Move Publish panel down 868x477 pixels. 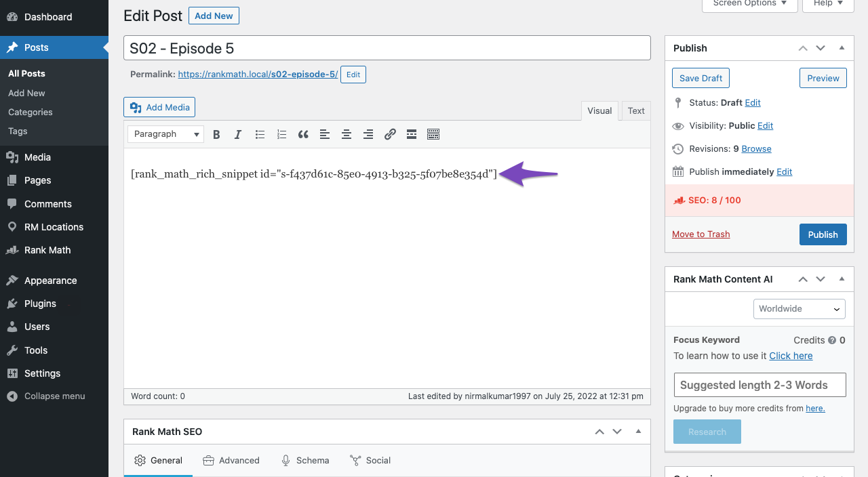[821, 48]
